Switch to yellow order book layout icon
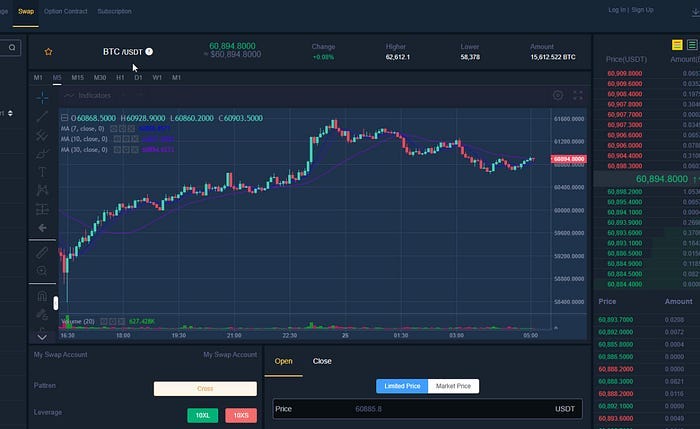Viewport: 700px width, 429px height. click(677, 45)
